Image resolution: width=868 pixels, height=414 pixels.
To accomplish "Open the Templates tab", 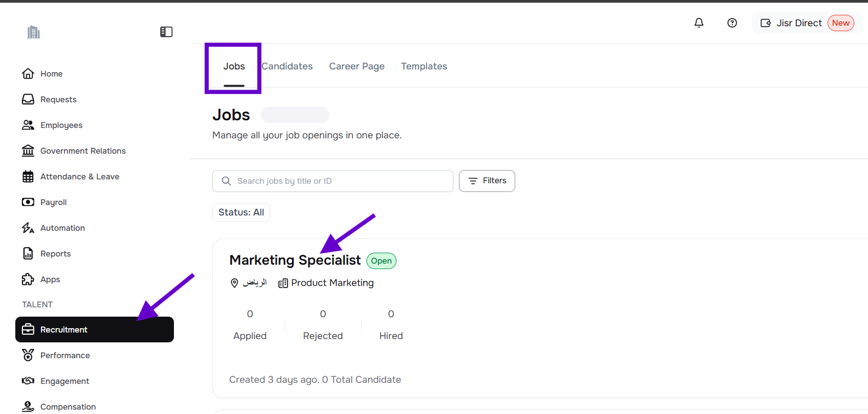I will tap(424, 66).
